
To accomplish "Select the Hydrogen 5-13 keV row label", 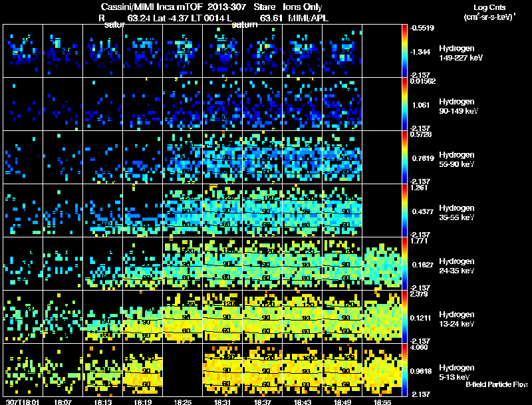I will 457,372.
